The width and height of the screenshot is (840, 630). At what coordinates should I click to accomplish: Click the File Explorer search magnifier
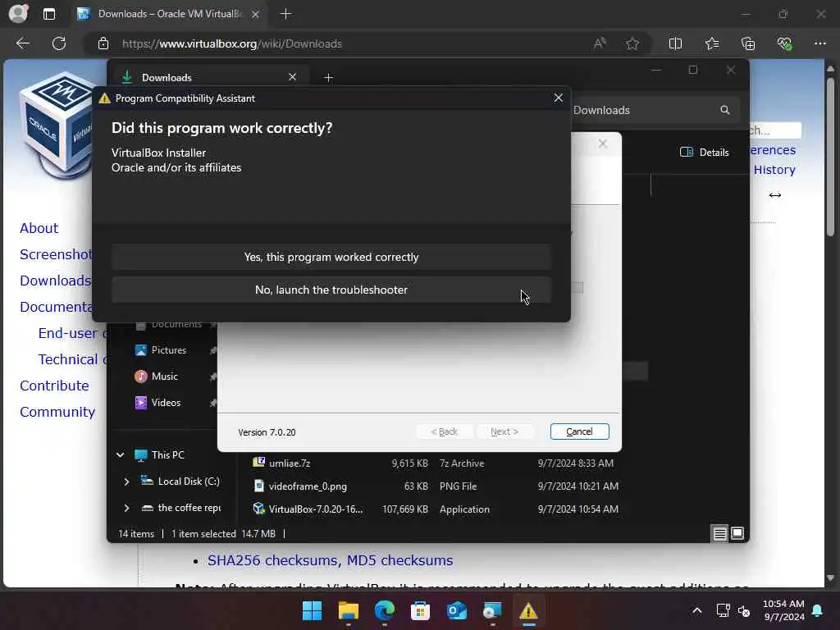725,110
